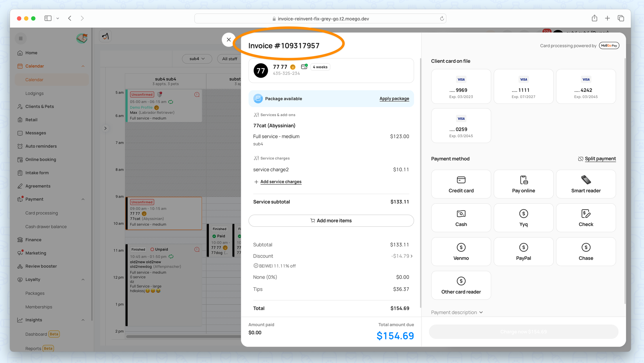Open Safari share icon
644x363 pixels.
pos(594,18)
